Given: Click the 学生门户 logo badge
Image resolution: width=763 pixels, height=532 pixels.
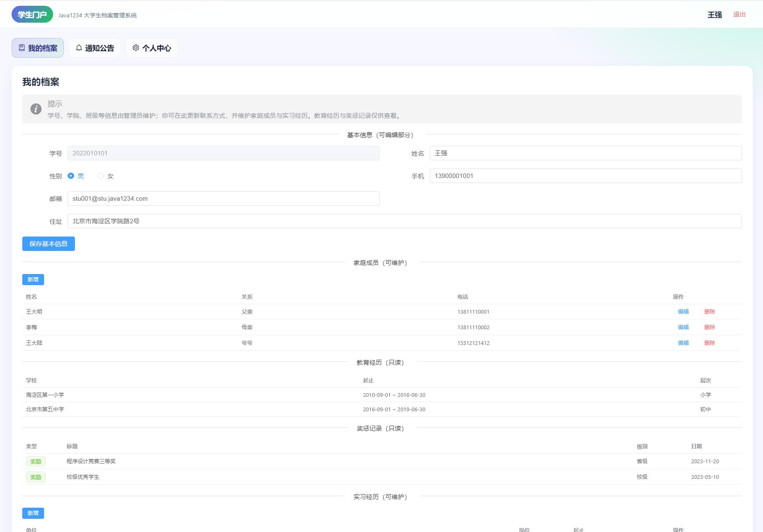Looking at the screenshot, I should tap(32, 14).
